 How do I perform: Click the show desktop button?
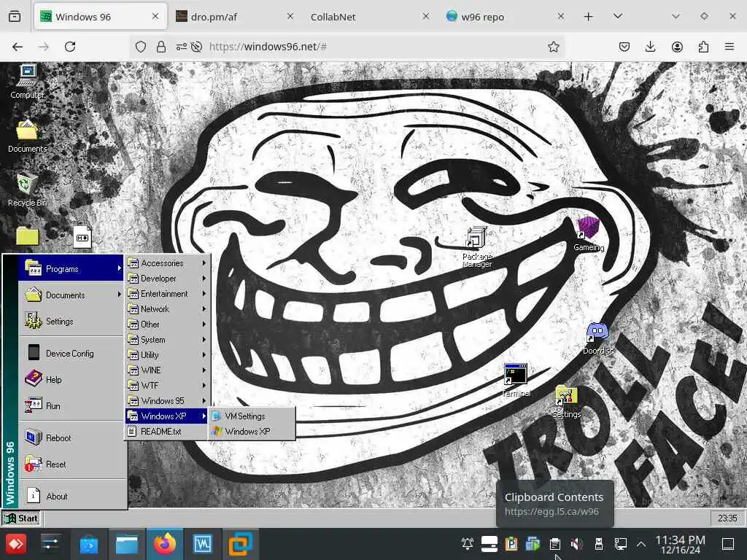coord(728,544)
